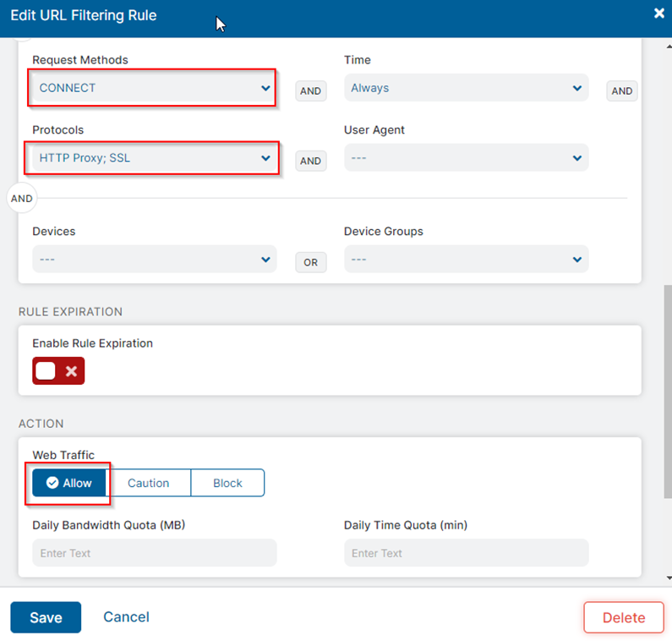Click the chevron arrow of the Devices dropdown
The width and height of the screenshot is (672, 641).
[x=265, y=260]
